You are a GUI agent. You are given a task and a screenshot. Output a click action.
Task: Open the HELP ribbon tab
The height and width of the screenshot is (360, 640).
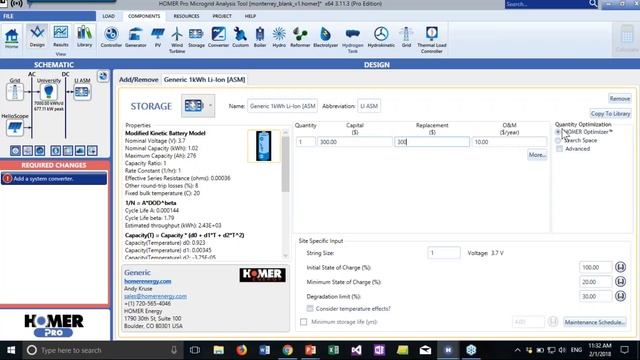coord(250,16)
